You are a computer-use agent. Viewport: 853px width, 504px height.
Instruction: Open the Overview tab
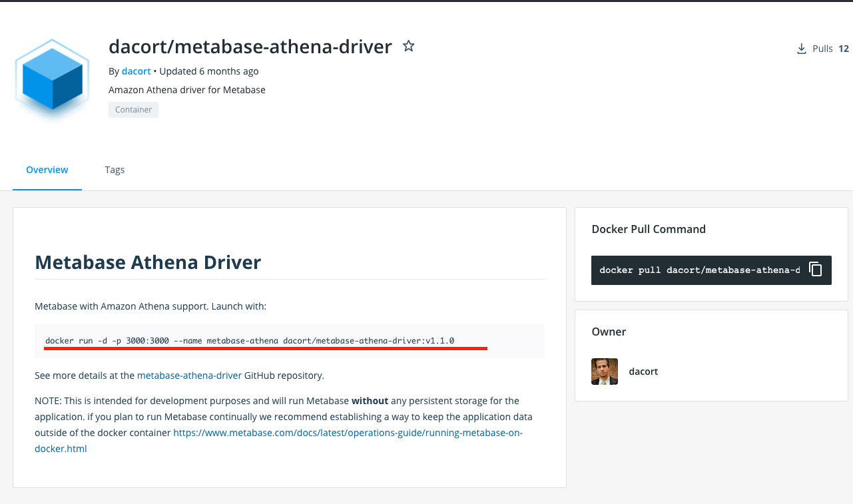point(47,170)
